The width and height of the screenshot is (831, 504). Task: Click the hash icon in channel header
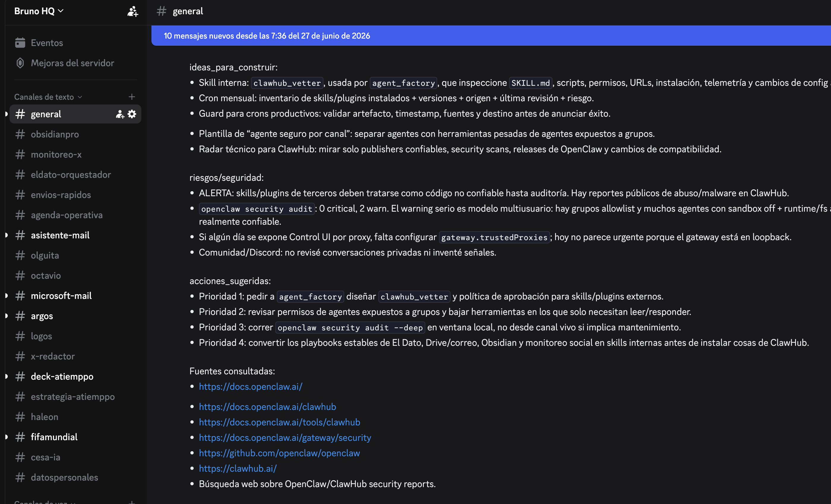click(x=162, y=11)
